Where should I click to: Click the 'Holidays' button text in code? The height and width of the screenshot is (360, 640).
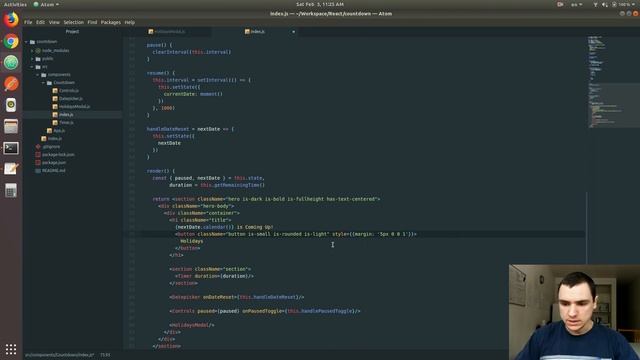click(191, 241)
